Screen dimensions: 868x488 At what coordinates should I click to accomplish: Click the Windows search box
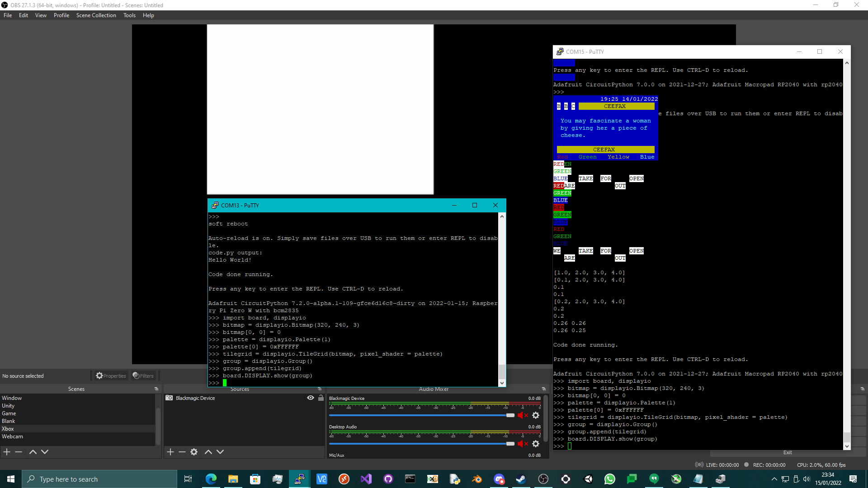point(99,479)
